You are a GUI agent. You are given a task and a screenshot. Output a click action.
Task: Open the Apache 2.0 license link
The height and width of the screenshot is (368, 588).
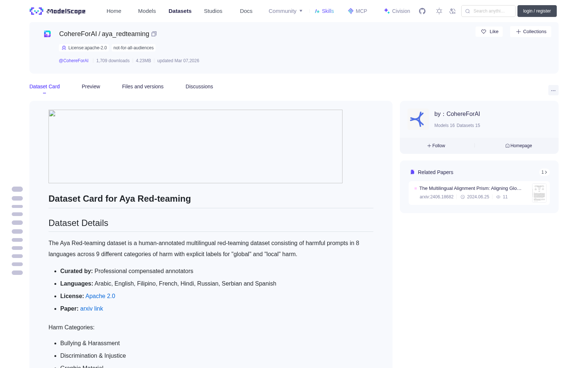pos(100,296)
